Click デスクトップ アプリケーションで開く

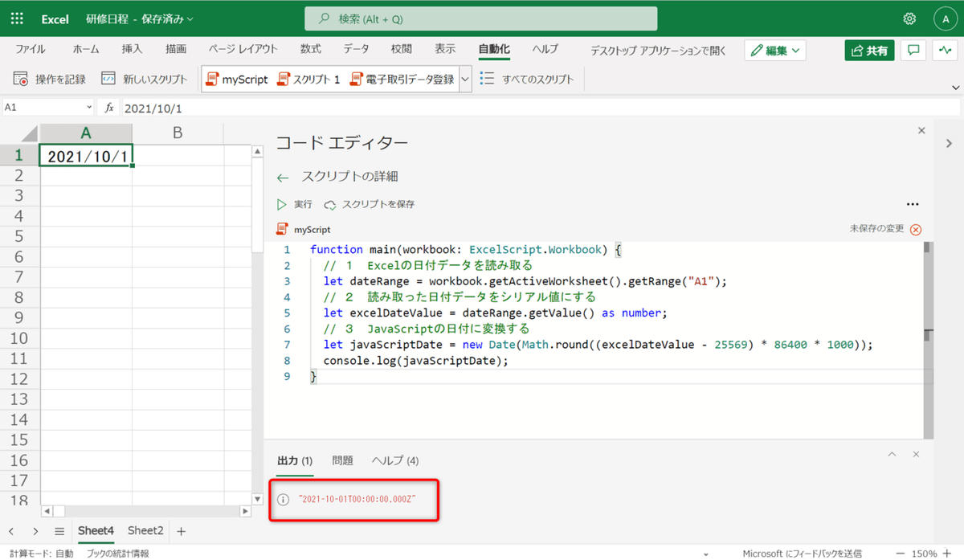[658, 50]
